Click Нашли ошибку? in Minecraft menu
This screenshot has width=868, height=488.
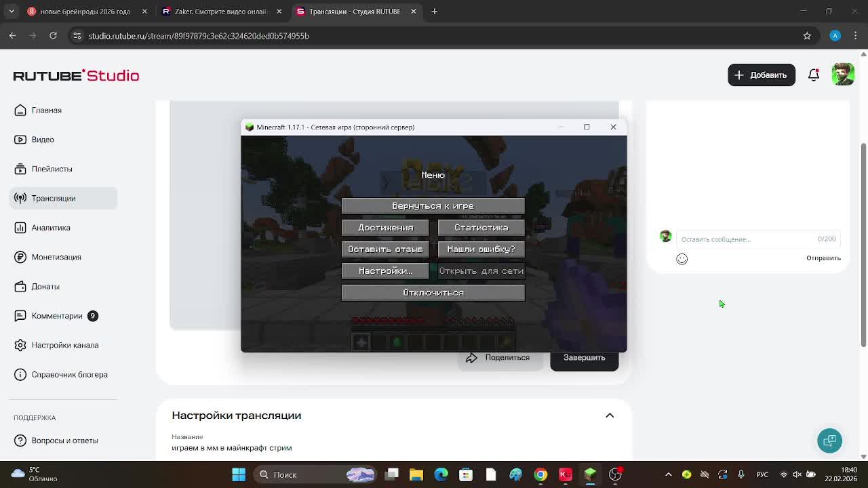(481, 249)
